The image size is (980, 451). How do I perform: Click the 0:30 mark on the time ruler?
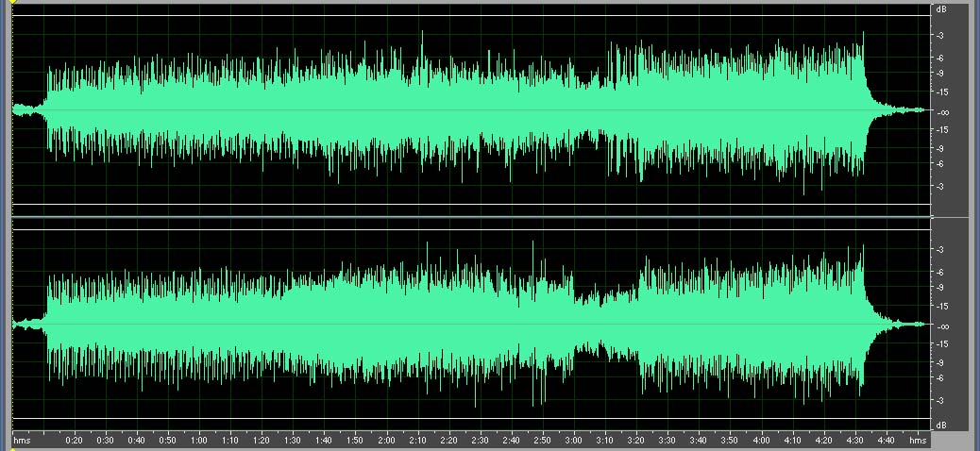click(106, 441)
